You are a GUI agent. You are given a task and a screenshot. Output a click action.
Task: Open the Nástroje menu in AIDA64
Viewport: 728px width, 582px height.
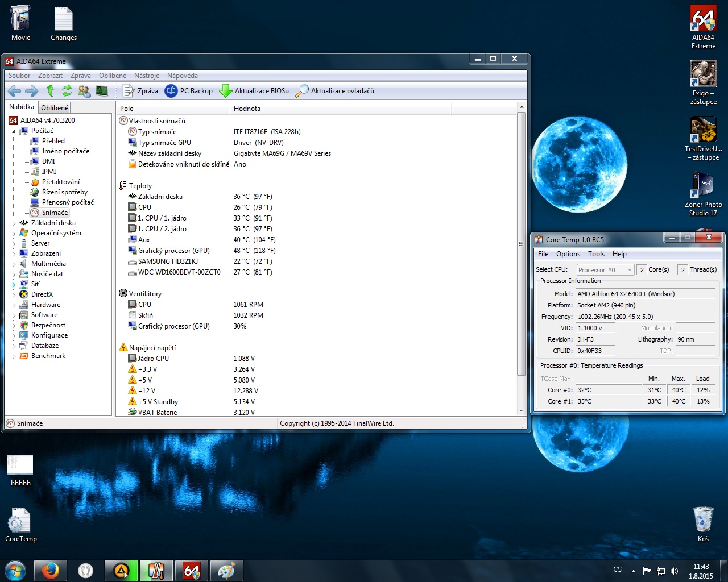(x=147, y=76)
